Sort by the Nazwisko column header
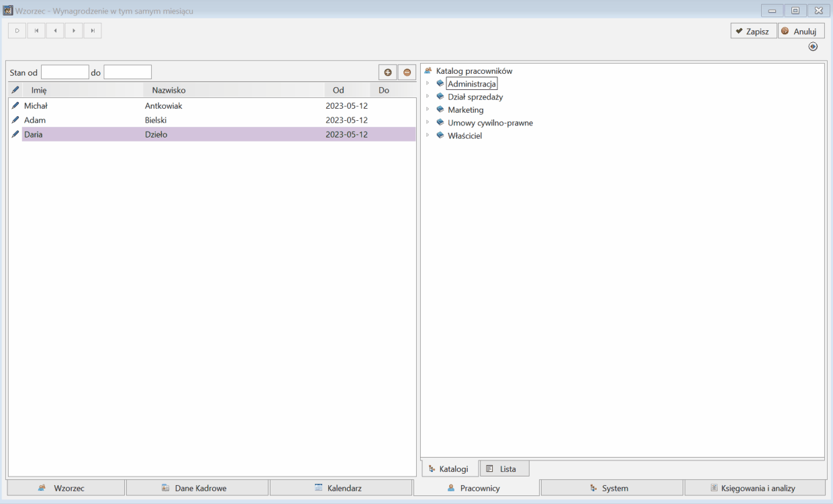The width and height of the screenshot is (833, 504). point(234,90)
